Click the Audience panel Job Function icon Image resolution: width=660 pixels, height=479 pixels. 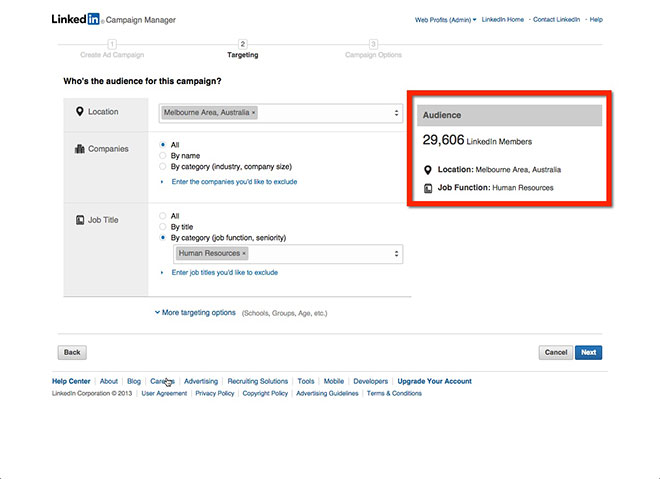(428, 188)
